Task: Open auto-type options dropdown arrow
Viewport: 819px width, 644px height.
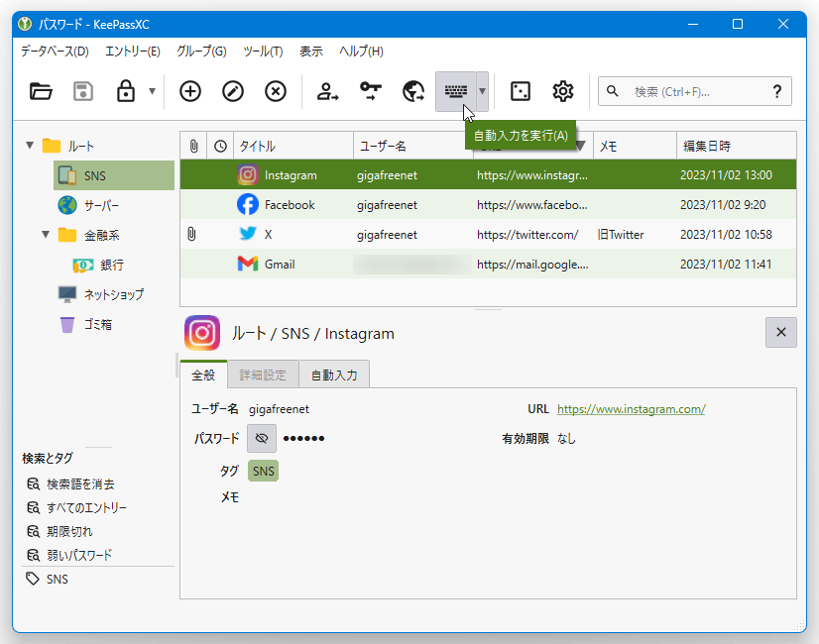Action: (483, 91)
